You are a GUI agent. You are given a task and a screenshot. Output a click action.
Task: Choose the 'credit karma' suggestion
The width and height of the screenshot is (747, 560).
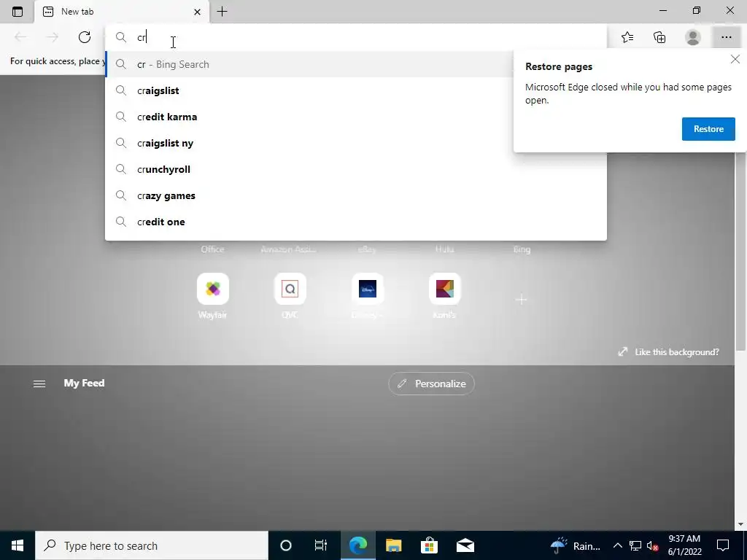point(309,117)
